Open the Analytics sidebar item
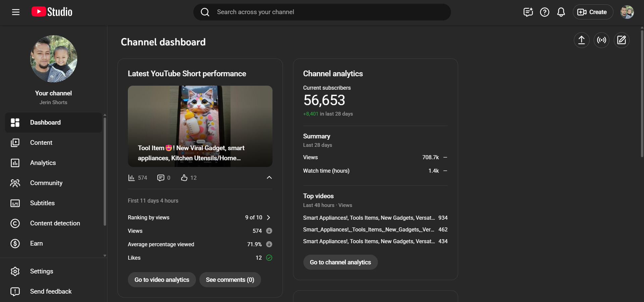 click(43, 163)
